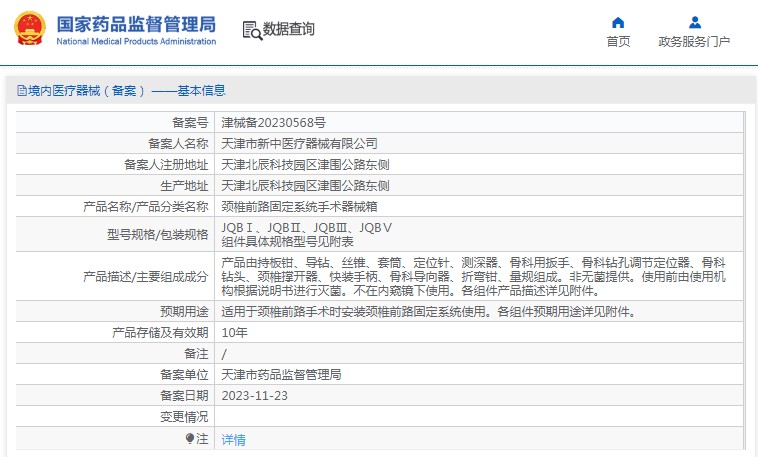Screen dimensions: 758x457
Task: Select the 10年 value
Action: point(234,333)
